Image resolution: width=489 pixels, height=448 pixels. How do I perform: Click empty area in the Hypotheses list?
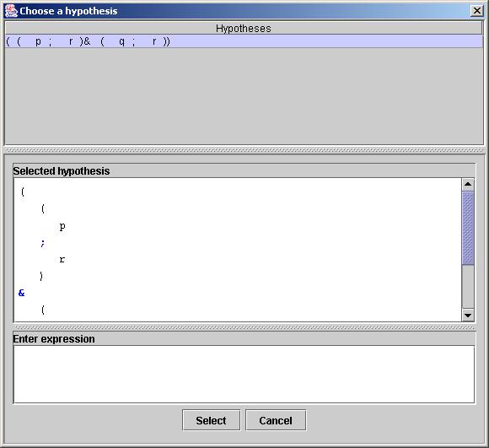(x=244, y=96)
